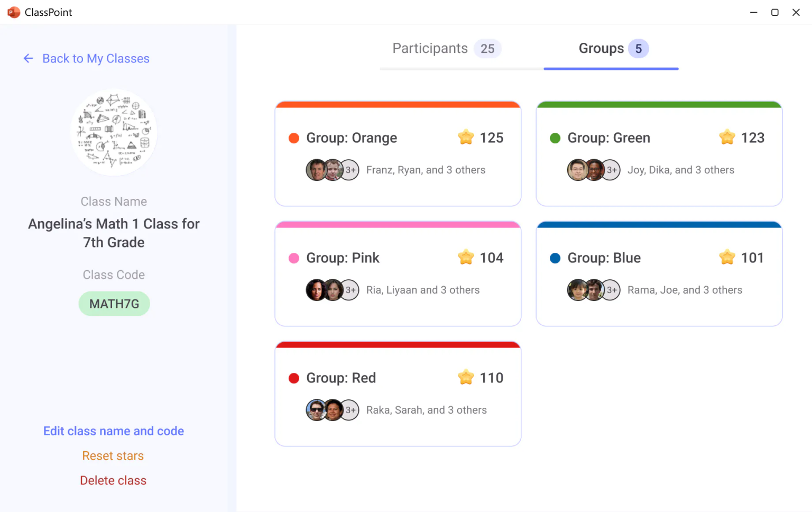Click the ClassPoint logo icon
The image size is (812, 512).
(14, 12)
